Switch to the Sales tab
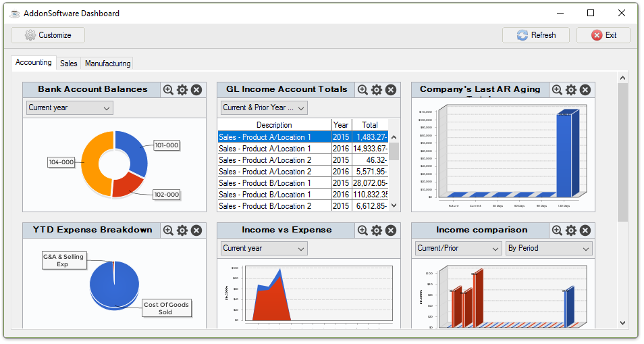The width and height of the screenshot is (644, 344). point(68,64)
